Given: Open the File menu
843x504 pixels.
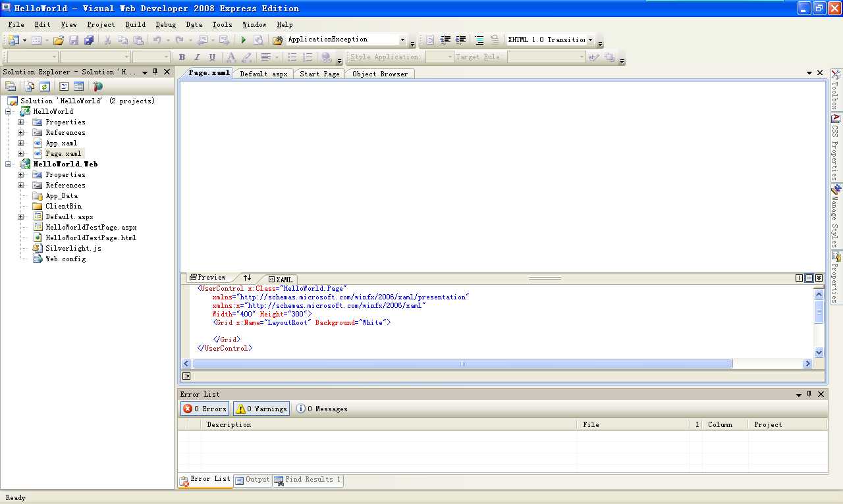Looking at the screenshot, I should [x=16, y=24].
